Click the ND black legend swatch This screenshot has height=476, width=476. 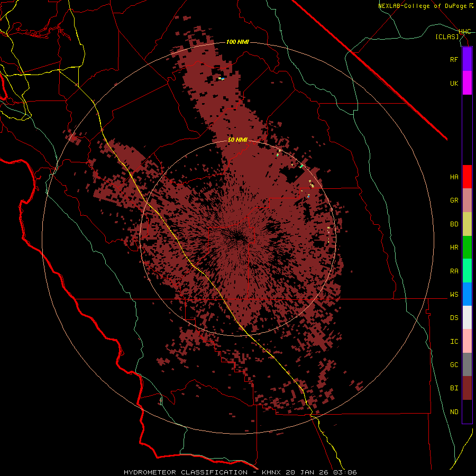point(467,411)
